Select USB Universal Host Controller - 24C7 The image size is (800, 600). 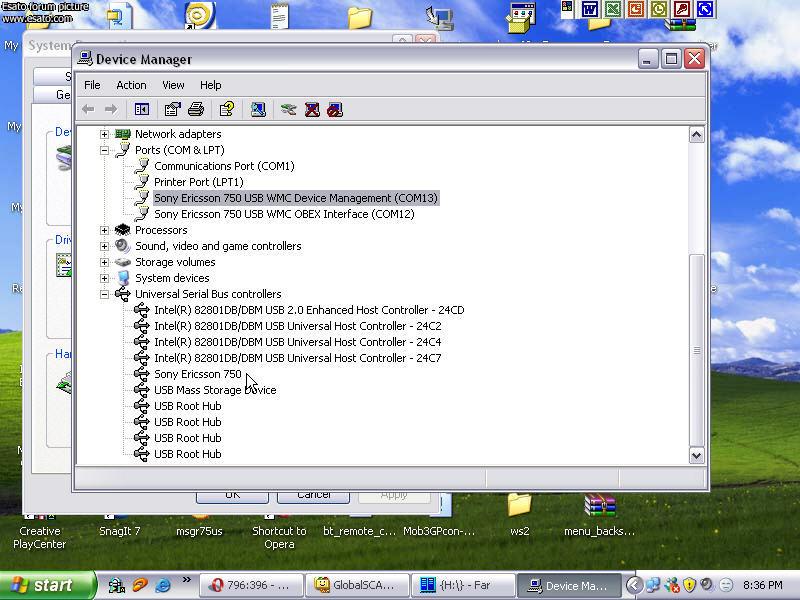[x=297, y=358]
